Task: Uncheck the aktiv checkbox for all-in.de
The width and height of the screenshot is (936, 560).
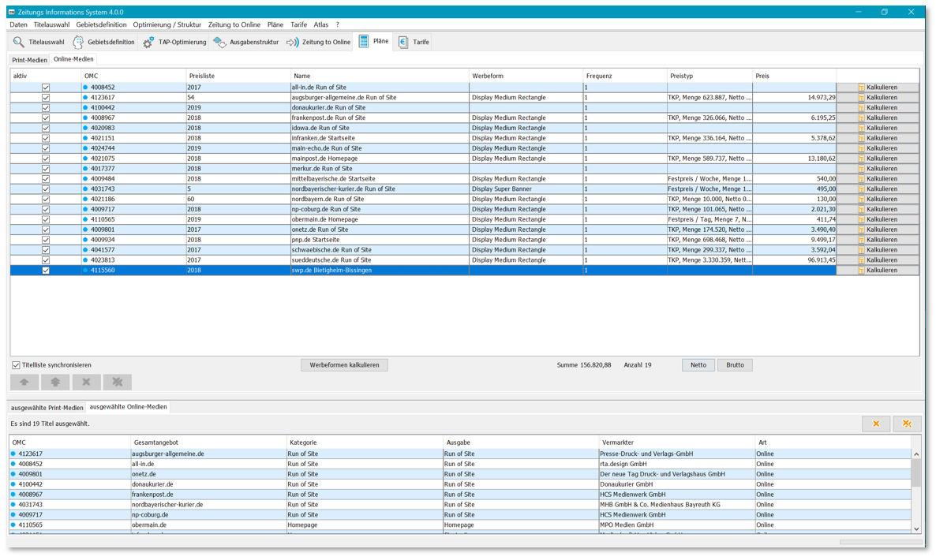Action: (x=46, y=88)
